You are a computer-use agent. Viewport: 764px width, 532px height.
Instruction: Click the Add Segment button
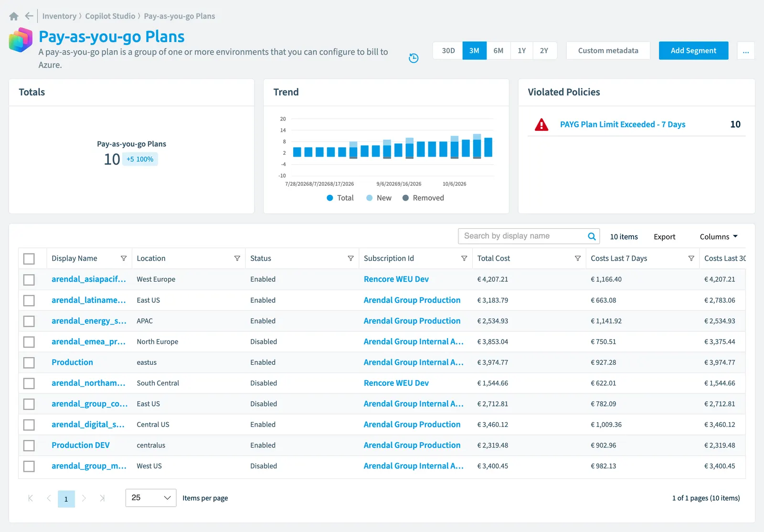(693, 51)
